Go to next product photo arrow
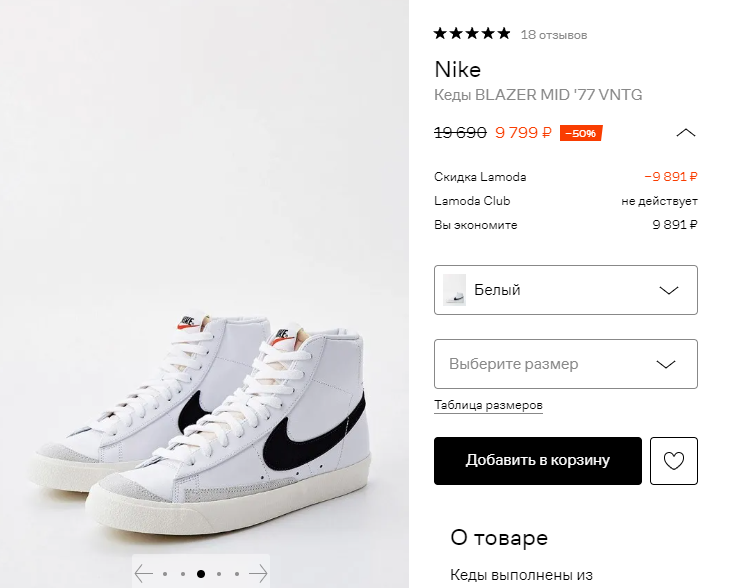Screen dimensions: 730x588 (258, 574)
